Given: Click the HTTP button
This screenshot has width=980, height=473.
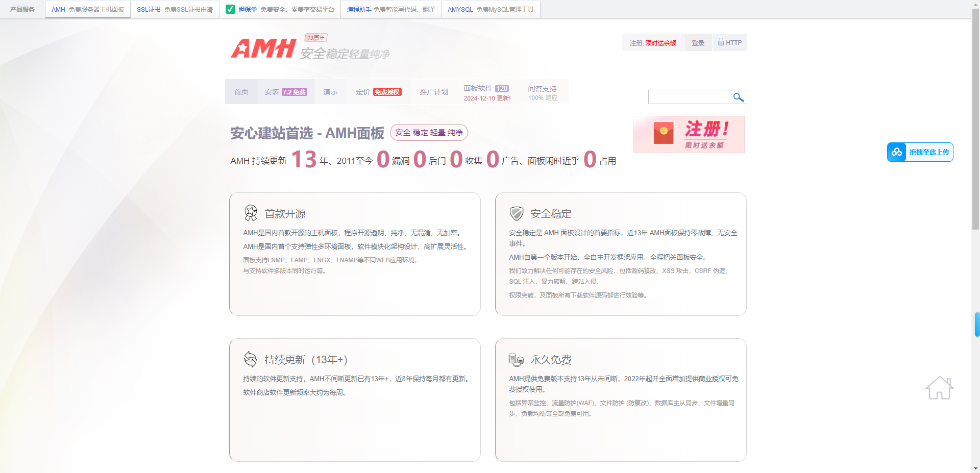Looking at the screenshot, I should pyautogui.click(x=730, y=42).
